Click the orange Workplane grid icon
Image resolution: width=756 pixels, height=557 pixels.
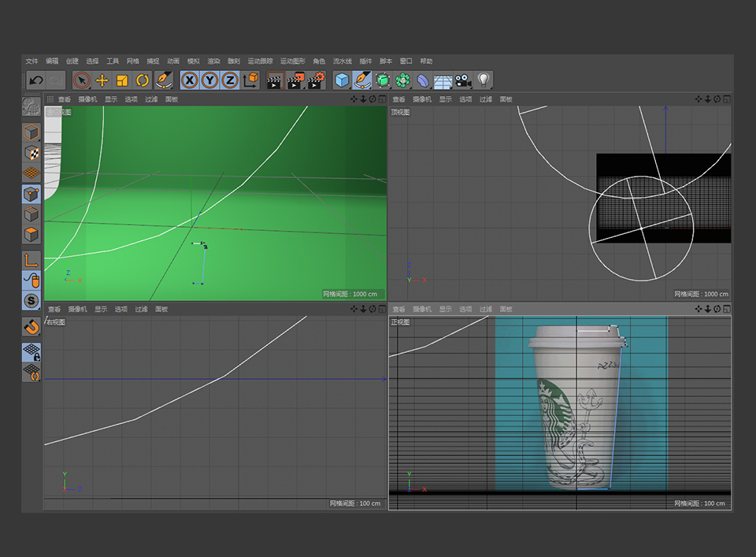[x=31, y=173]
